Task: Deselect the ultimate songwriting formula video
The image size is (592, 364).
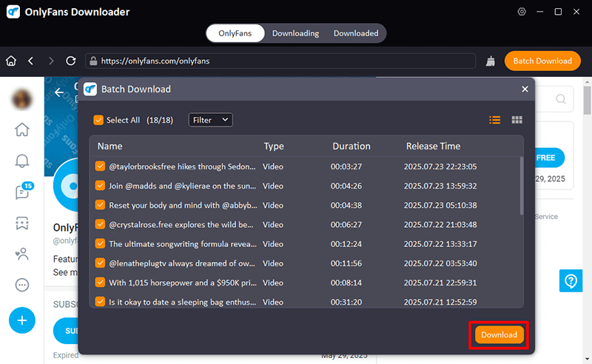Action: click(x=100, y=243)
